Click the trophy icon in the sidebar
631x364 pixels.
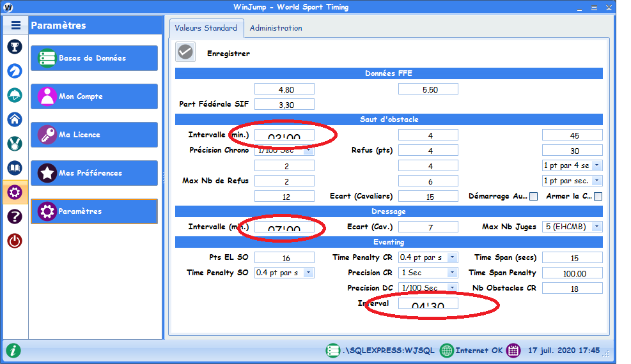coord(15,47)
